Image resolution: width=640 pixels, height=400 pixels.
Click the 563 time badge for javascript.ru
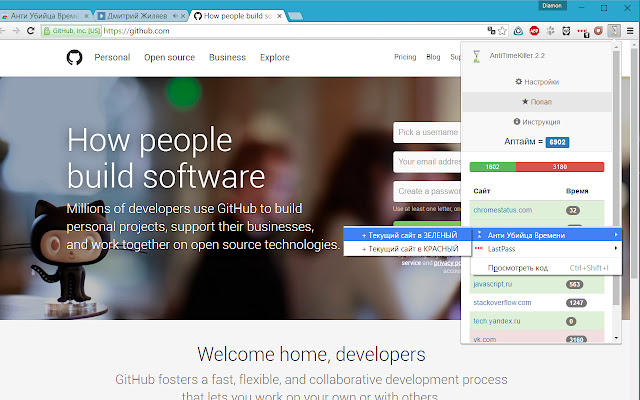(x=575, y=284)
